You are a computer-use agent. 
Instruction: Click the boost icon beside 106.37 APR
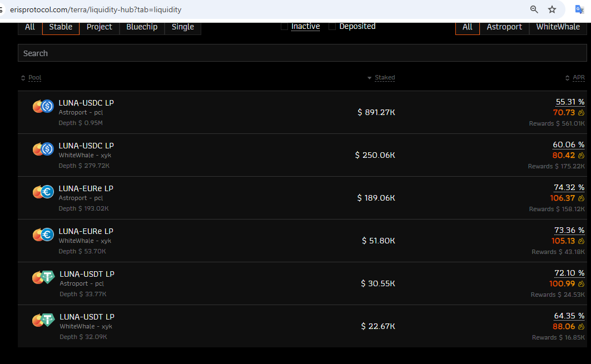point(581,198)
